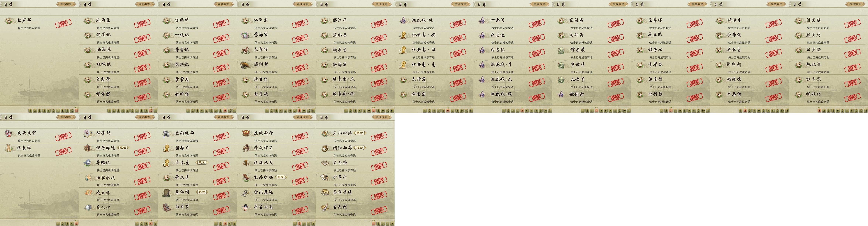The height and width of the screenshot is (226, 868).
Task: Select the thumbs-up icon next to 旧宴承欢
Action: coord(88,177)
